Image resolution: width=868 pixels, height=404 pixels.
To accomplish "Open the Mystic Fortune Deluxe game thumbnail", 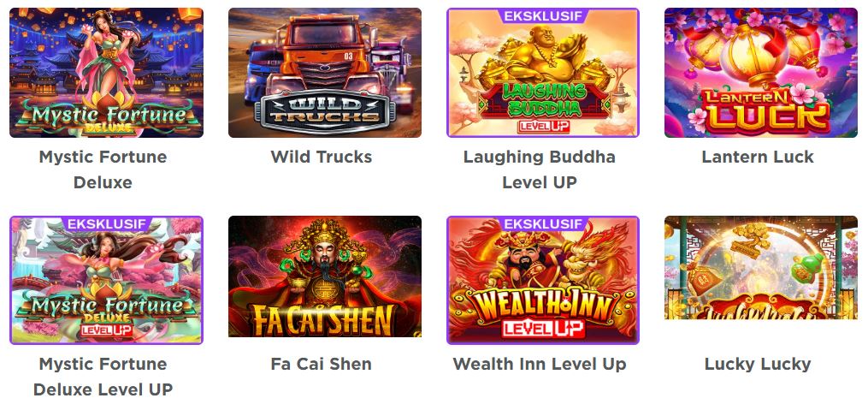I will click(x=106, y=73).
